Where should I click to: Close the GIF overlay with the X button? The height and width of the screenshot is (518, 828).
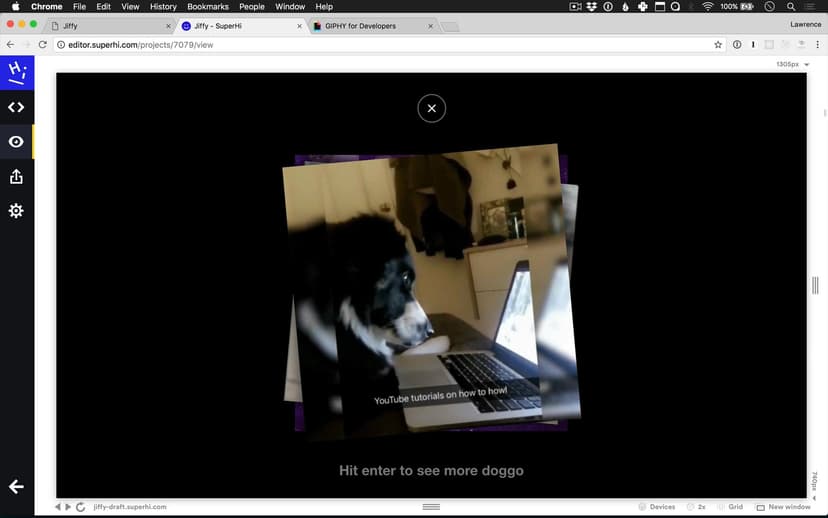(431, 108)
